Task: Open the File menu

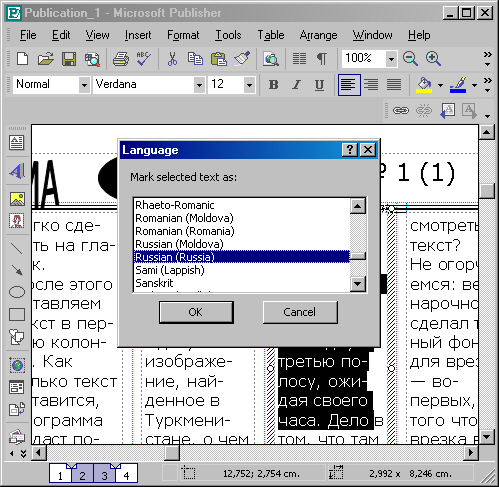Action: (x=28, y=35)
